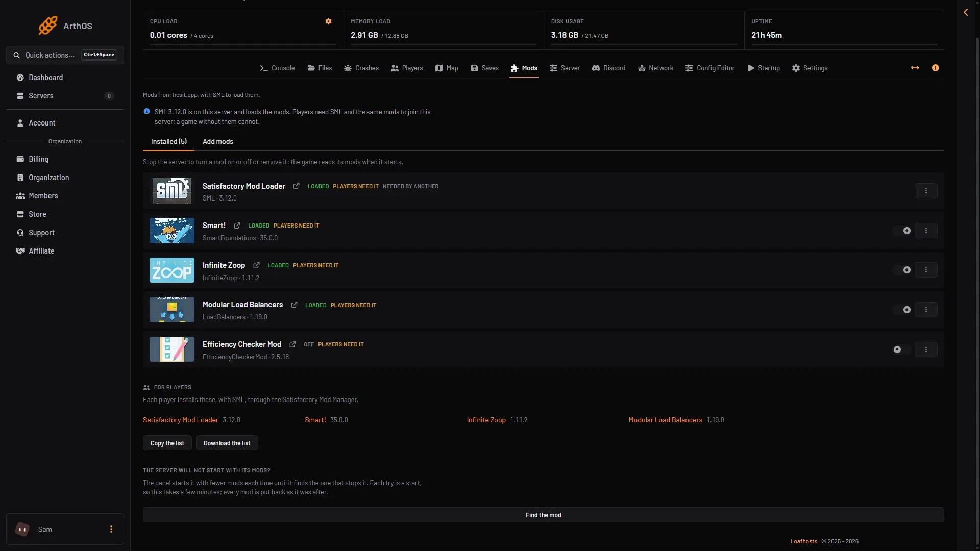The height and width of the screenshot is (551, 980).
Task: Open the Startup tab
Action: click(x=764, y=68)
